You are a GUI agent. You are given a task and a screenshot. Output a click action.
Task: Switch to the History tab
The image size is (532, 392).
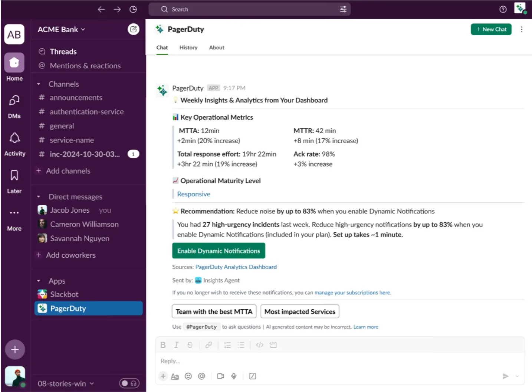coord(188,48)
